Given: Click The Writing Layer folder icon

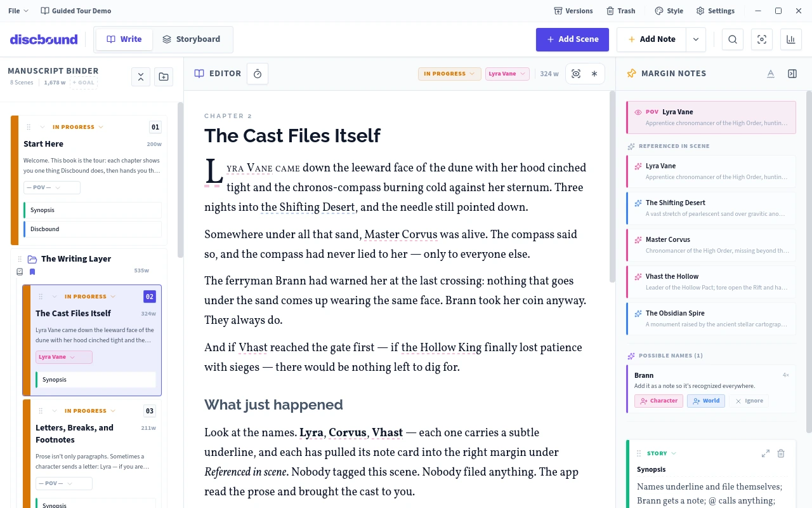Looking at the screenshot, I should [x=32, y=259].
